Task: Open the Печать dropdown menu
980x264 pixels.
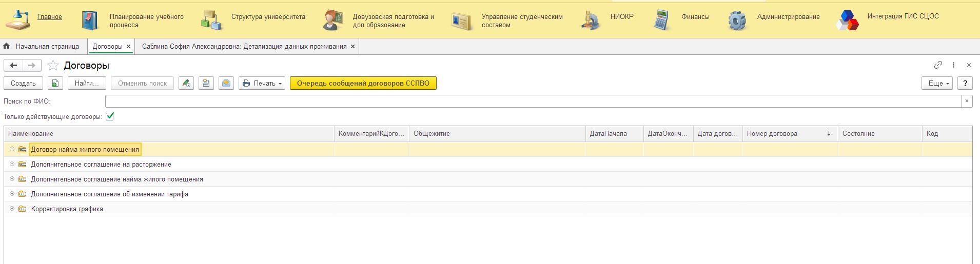Action: point(262,83)
